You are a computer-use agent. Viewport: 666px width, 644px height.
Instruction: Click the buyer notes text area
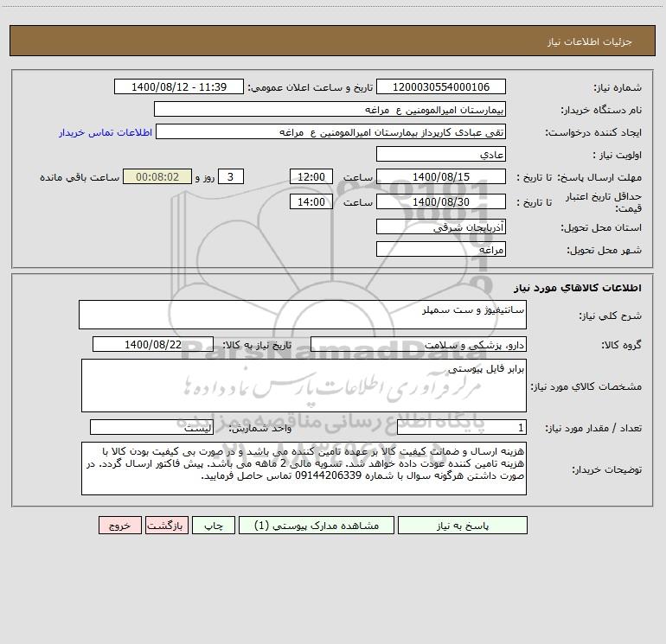click(304, 469)
